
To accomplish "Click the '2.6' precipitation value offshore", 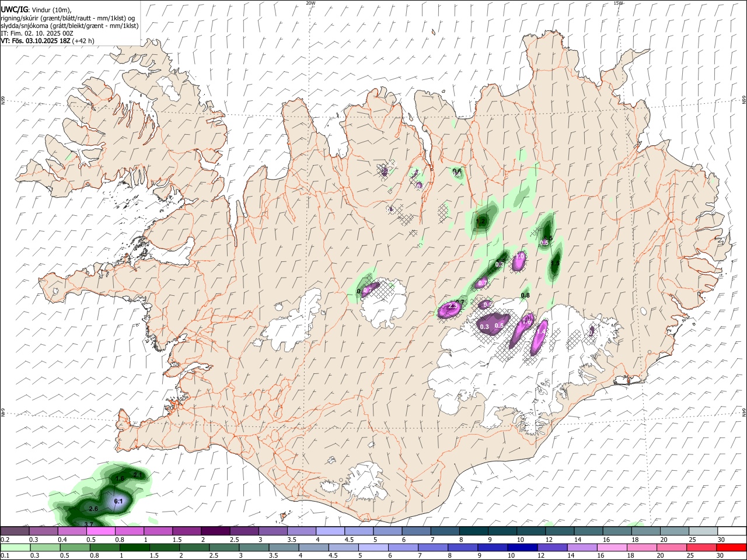I will click(x=93, y=509).
